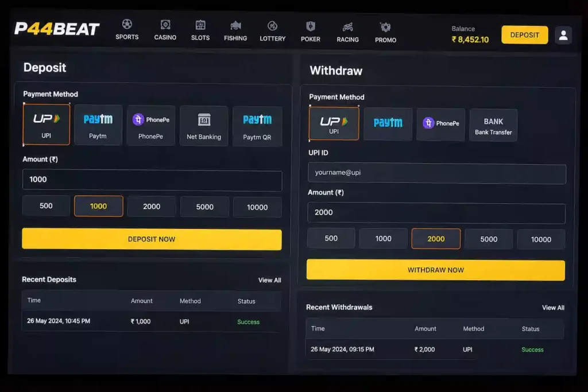Click the Success status in Recent Deposits
588x392 pixels.
[248, 322]
